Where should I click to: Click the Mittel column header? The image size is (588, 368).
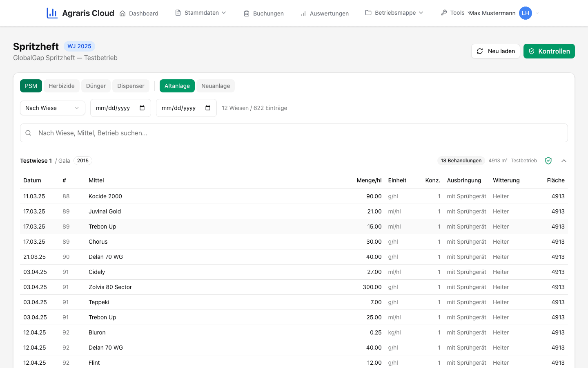pos(96,180)
